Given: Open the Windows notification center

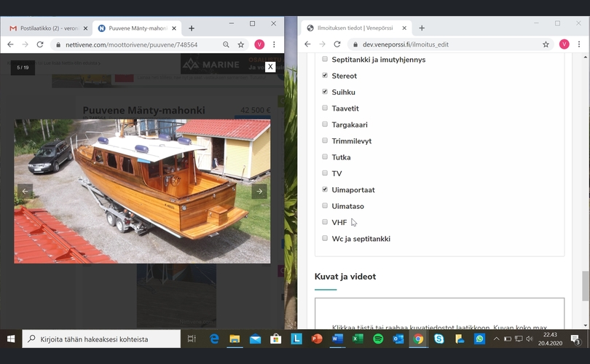Looking at the screenshot, I should pos(575,339).
